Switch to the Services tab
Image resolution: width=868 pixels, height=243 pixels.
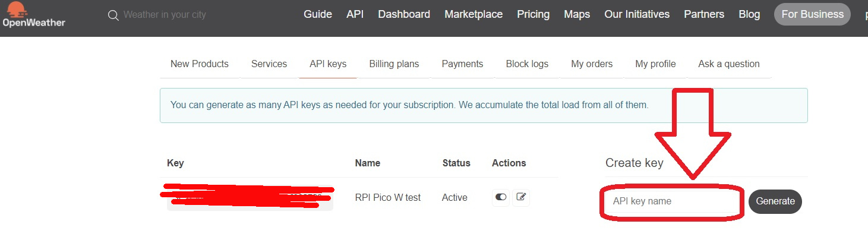click(269, 64)
